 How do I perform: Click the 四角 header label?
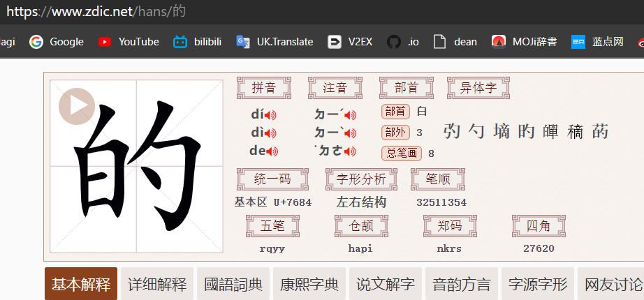coord(539,226)
